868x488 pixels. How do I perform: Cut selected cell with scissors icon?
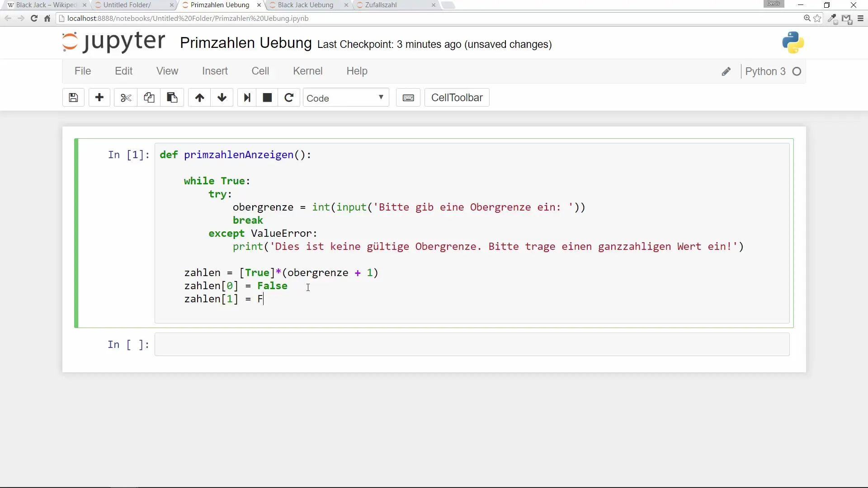coord(126,98)
